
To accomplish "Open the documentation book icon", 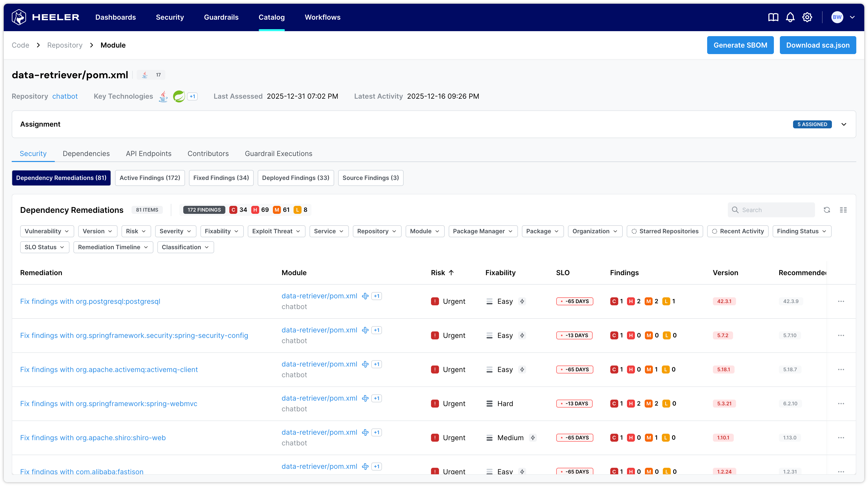I will (x=773, y=17).
